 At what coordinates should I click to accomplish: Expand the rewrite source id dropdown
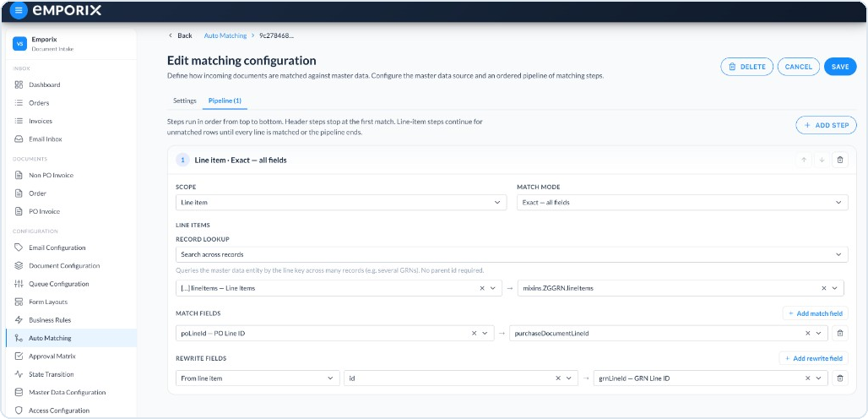coord(569,378)
